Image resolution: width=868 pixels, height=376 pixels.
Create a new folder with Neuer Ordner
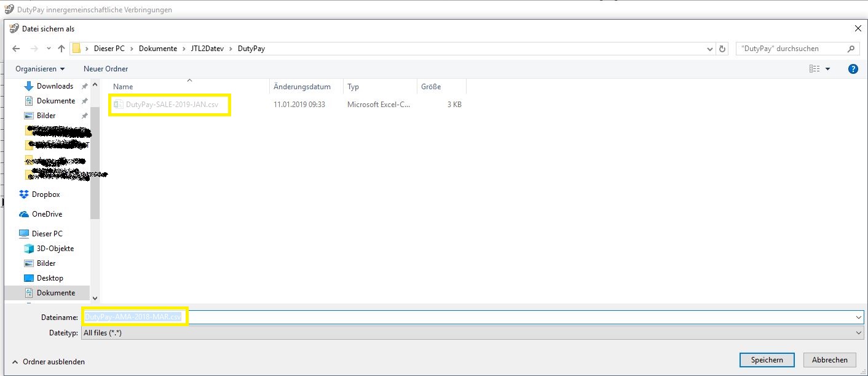[x=106, y=69]
